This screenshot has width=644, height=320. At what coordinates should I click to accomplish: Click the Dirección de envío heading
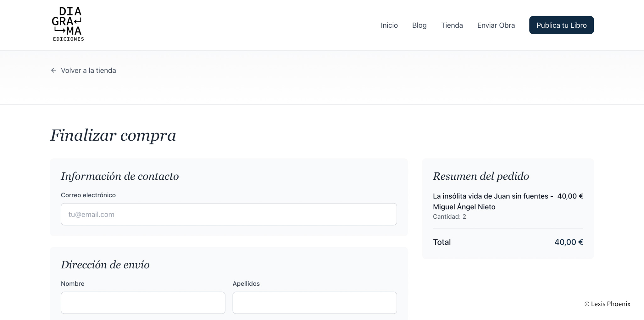pyautogui.click(x=105, y=265)
